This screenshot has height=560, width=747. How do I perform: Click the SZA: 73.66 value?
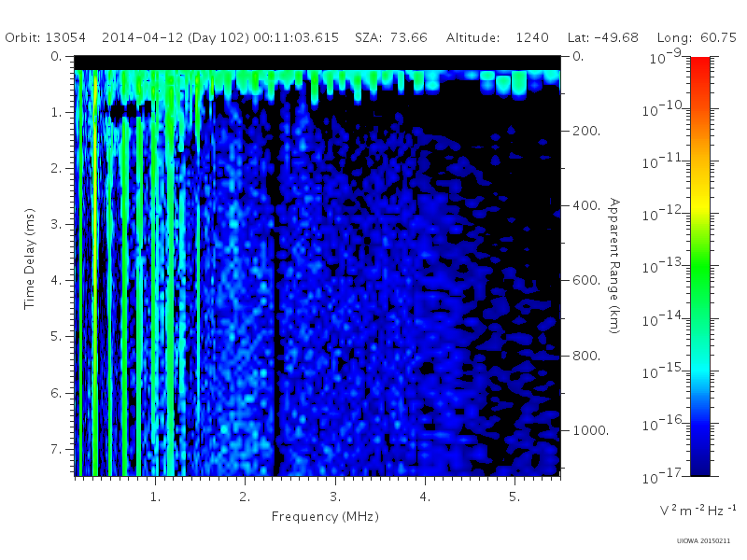[391, 37]
